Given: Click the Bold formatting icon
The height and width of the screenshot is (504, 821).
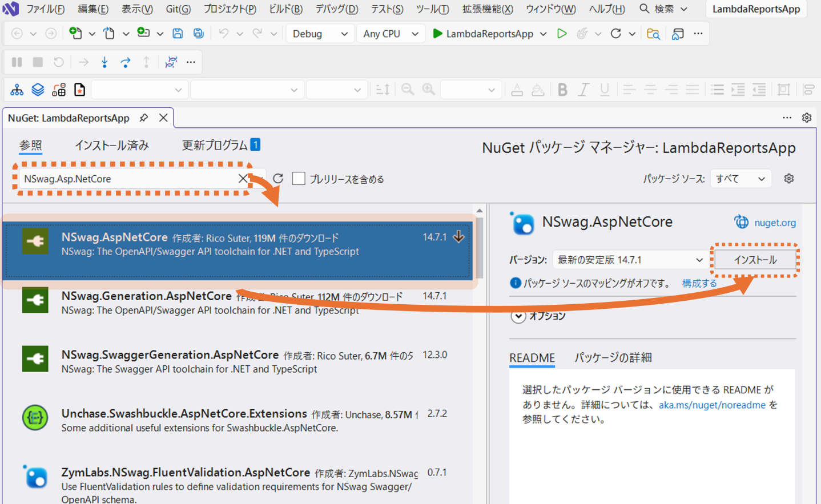Looking at the screenshot, I should tap(562, 90).
